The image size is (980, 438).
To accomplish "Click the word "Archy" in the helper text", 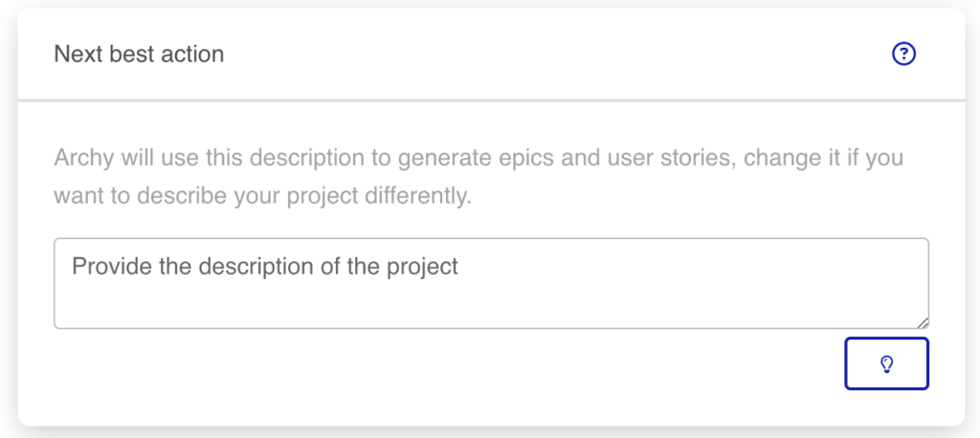I will (82, 157).
